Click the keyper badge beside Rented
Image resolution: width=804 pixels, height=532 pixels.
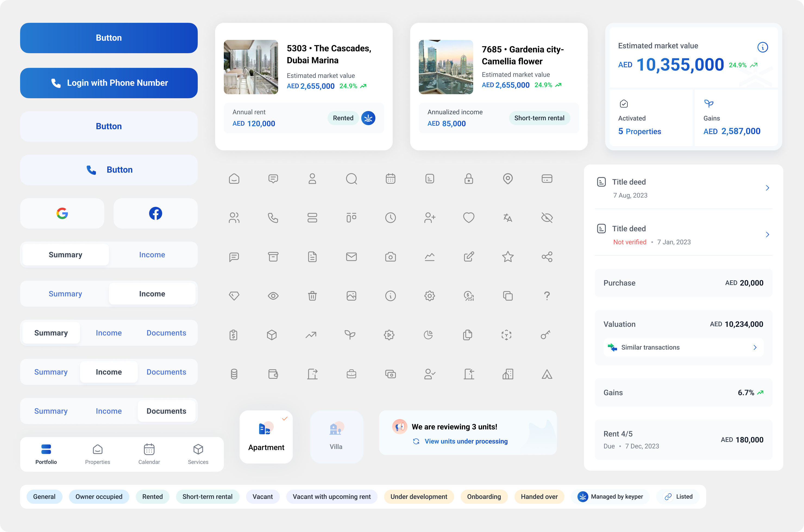pyautogui.click(x=368, y=118)
